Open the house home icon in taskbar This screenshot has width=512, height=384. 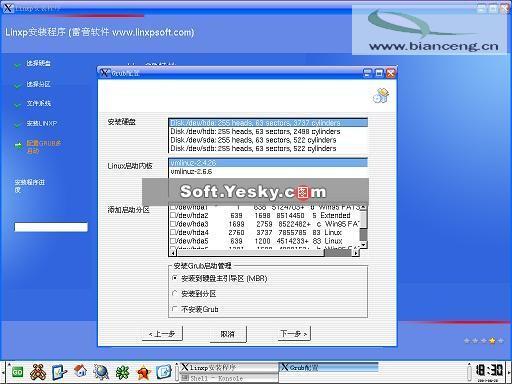pos(80,371)
